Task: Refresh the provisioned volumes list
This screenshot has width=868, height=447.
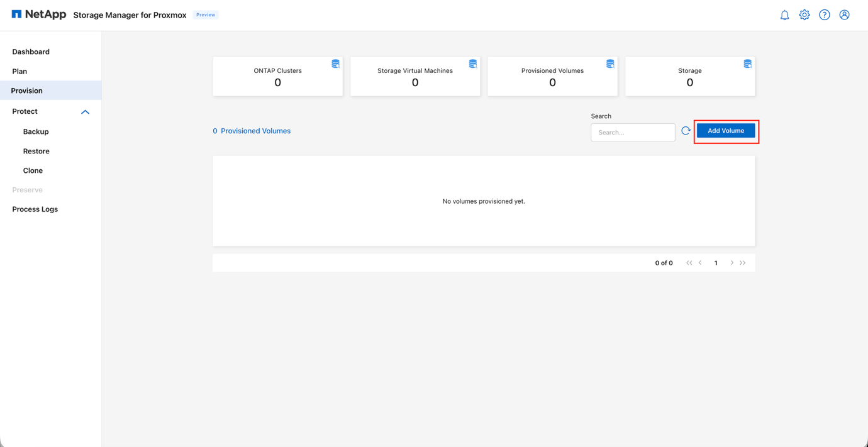Action: 686,130
